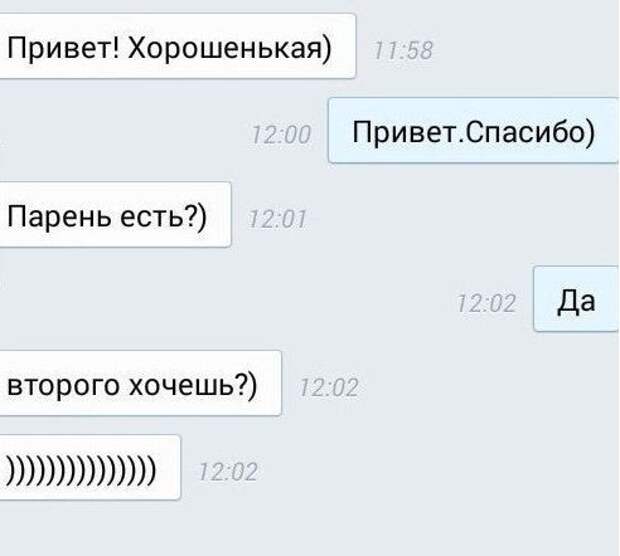This screenshot has width=620, height=556.
Task: Click the 12:01 timestamp
Action: [278, 219]
